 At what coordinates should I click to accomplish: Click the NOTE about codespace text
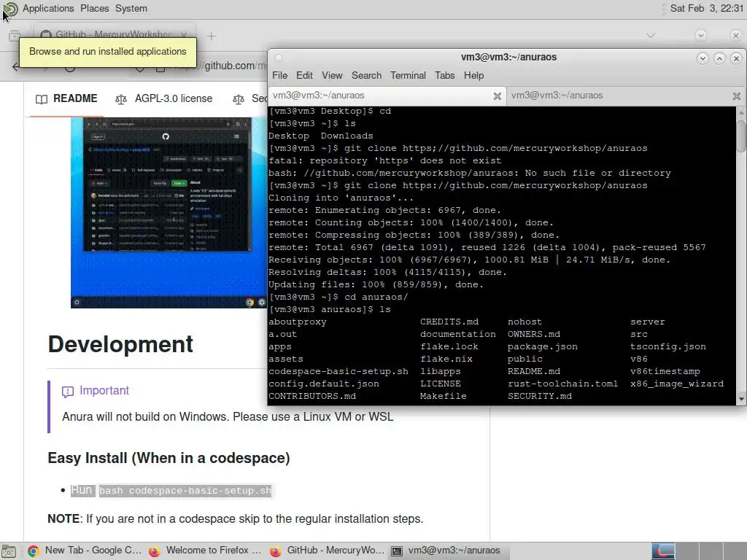coord(236,518)
